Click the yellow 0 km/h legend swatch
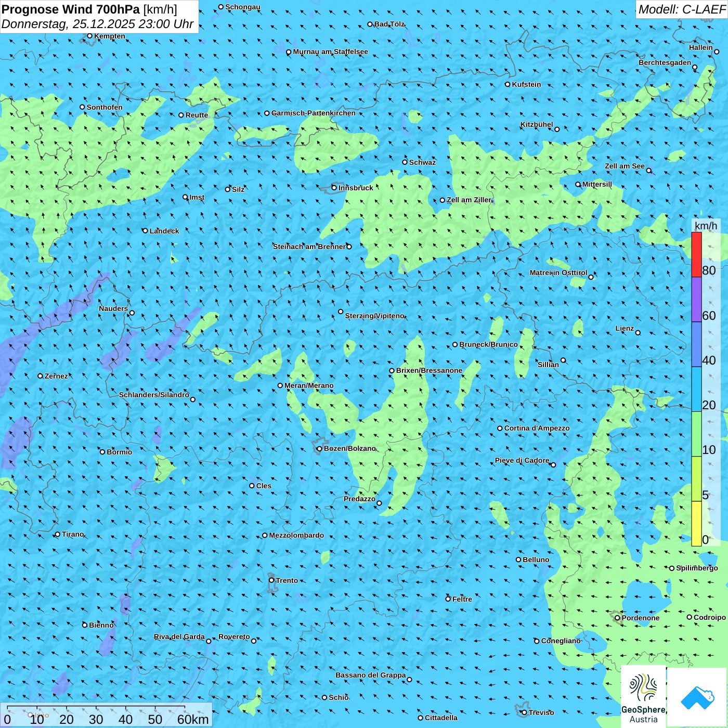The image size is (728, 728). pos(696,524)
